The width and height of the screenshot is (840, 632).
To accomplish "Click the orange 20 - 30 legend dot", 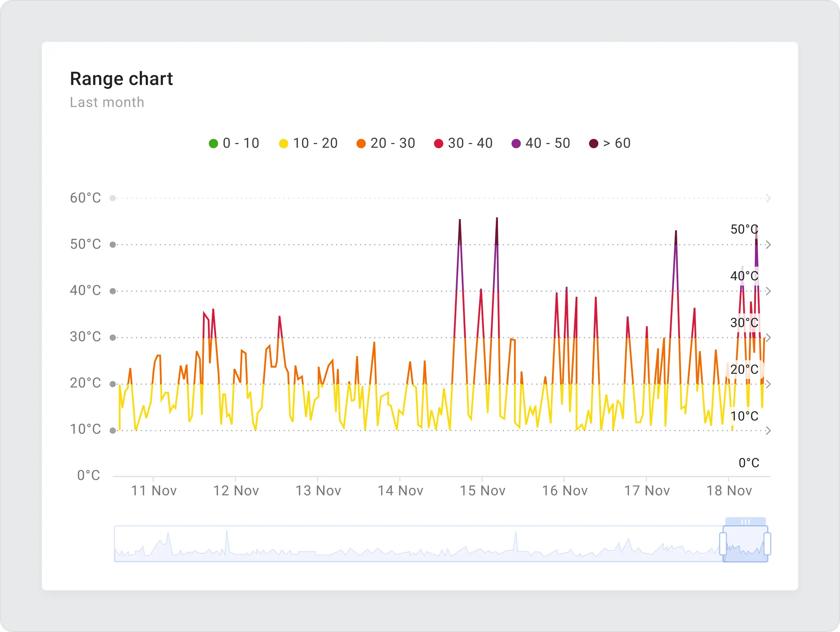I will tap(361, 143).
